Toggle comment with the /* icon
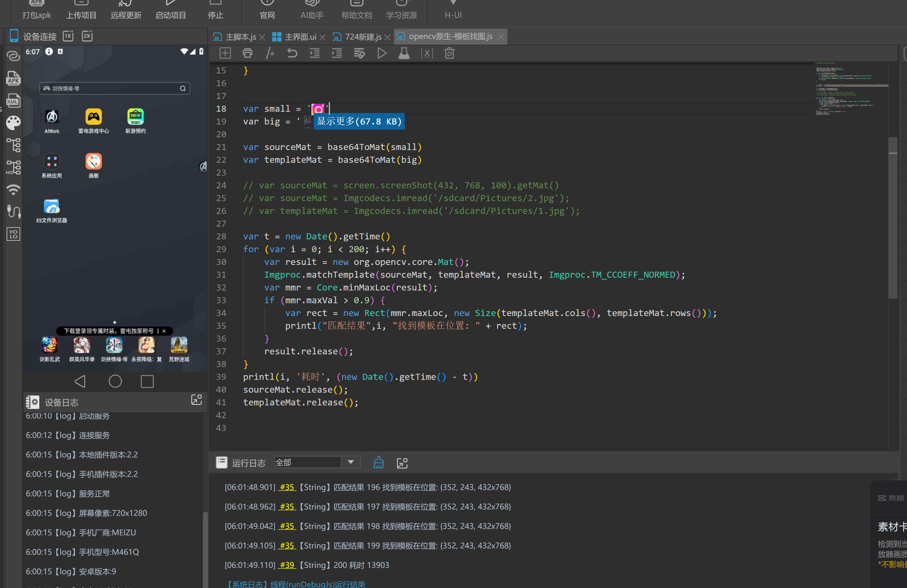Image resolution: width=907 pixels, height=588 pixels. pos(270,53)
